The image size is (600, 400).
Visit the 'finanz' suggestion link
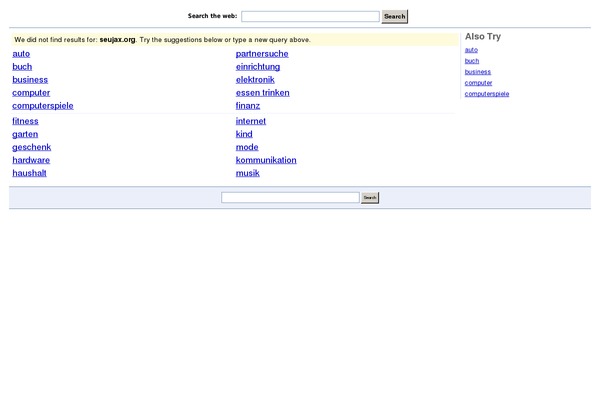point(248,106)
